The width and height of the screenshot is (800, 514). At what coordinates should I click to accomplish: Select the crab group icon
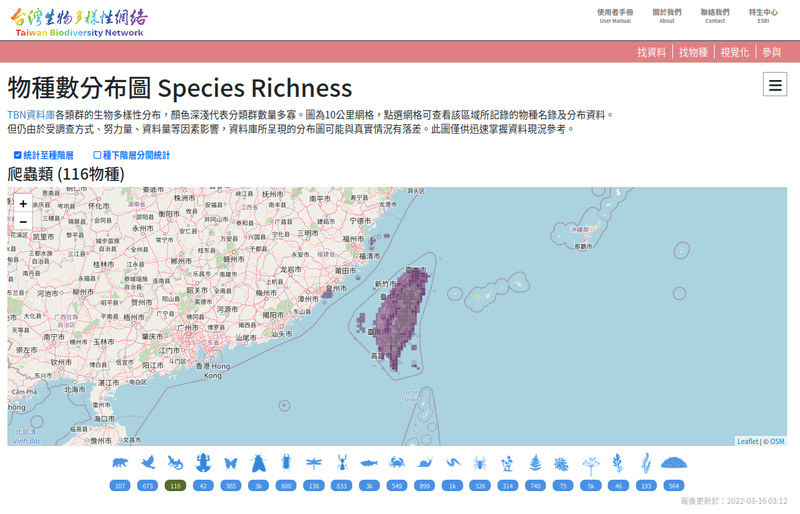pos(396,464)
